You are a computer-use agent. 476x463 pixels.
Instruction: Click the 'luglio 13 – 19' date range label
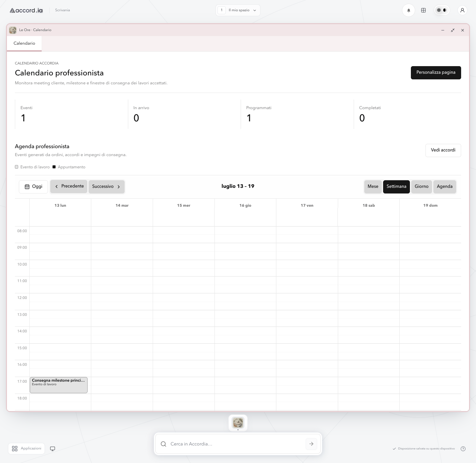coord(238,186)
